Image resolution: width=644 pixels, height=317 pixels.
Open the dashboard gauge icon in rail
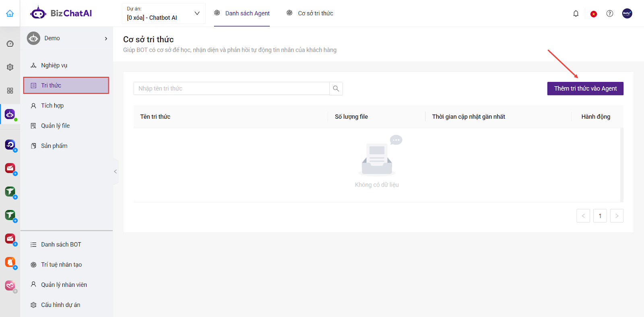[x=10, y=44]
